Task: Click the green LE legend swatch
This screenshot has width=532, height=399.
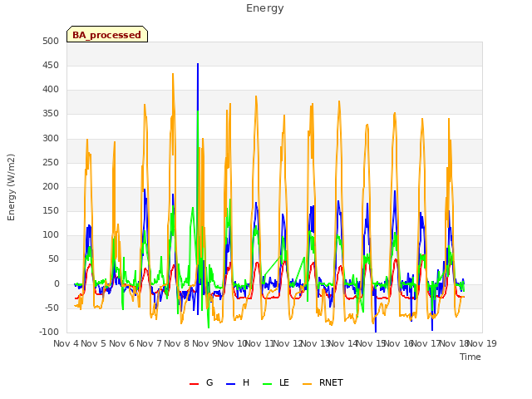Action: tap(268, 384)
